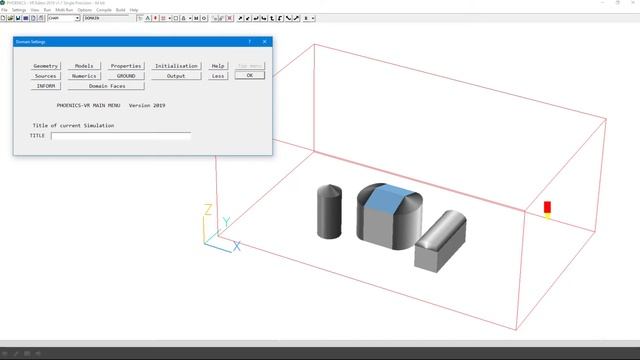
Task: Click the Domain Faces button
Action: tap(106, 86)
